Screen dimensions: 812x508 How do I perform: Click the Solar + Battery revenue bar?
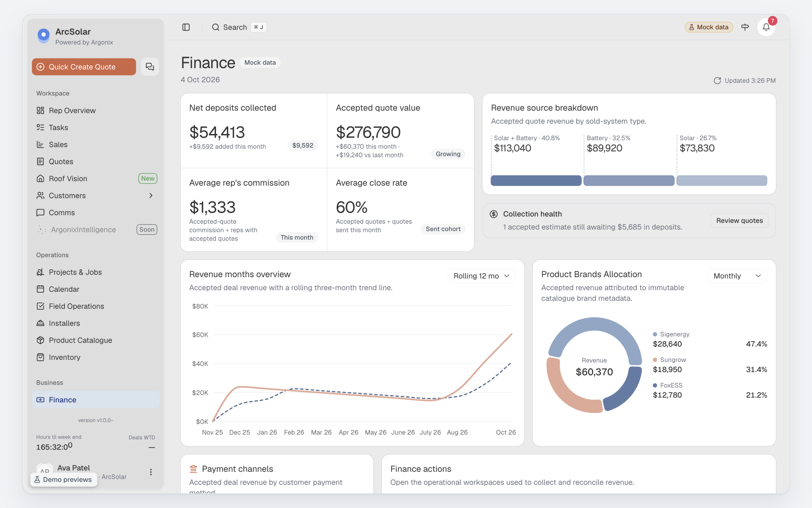(536, 180)
